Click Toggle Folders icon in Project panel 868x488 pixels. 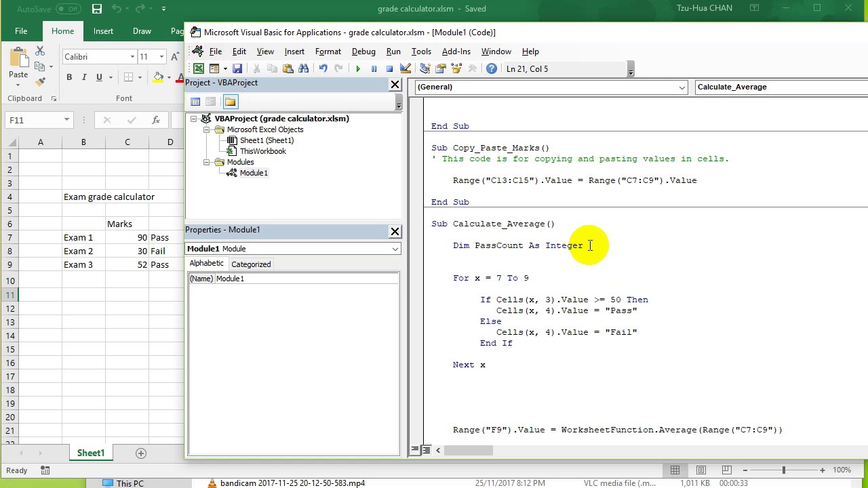coord(230,102)
